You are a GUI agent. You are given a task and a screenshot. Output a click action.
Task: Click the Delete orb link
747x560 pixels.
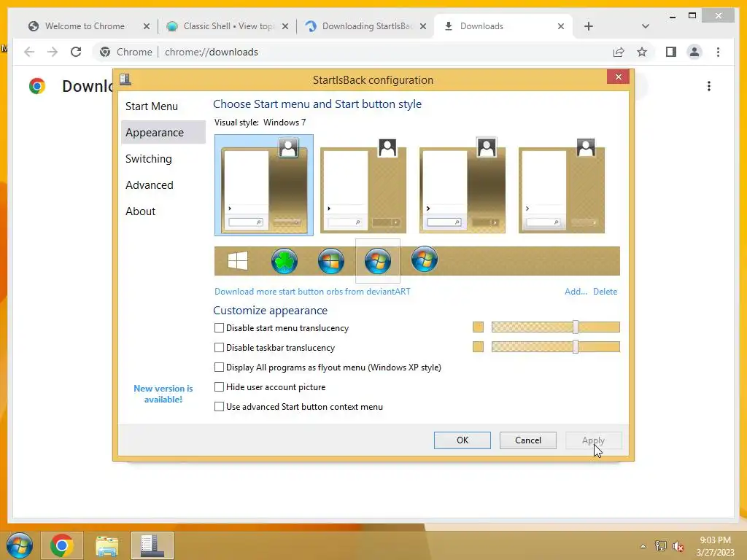605,292
